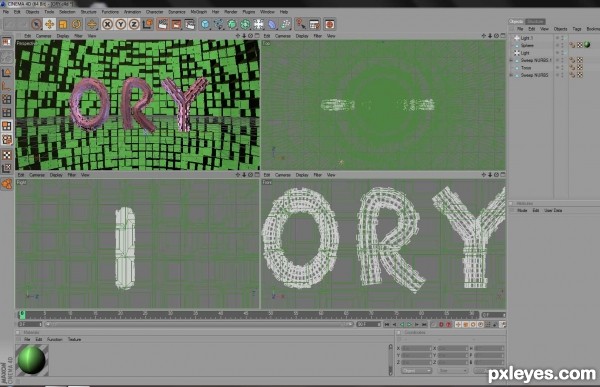Screen dimensions: 600x387
Task: Select the Live Selection arrow tool
Action: tap(36, 24)
